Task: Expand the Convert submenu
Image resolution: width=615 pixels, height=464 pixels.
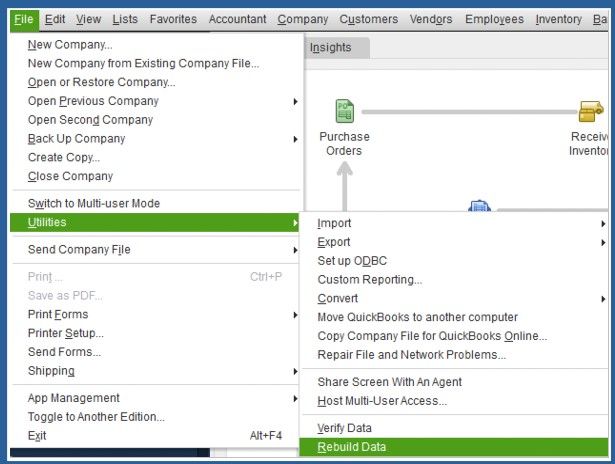Action: (x=454, y=299)
